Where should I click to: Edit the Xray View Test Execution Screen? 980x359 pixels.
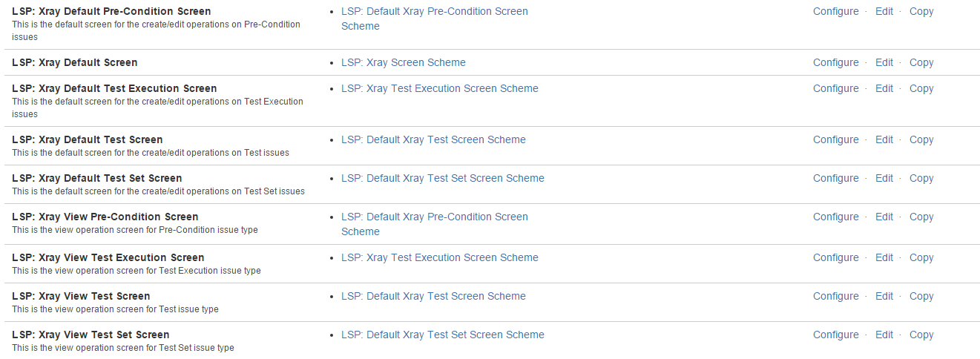[x=884, y=257]
